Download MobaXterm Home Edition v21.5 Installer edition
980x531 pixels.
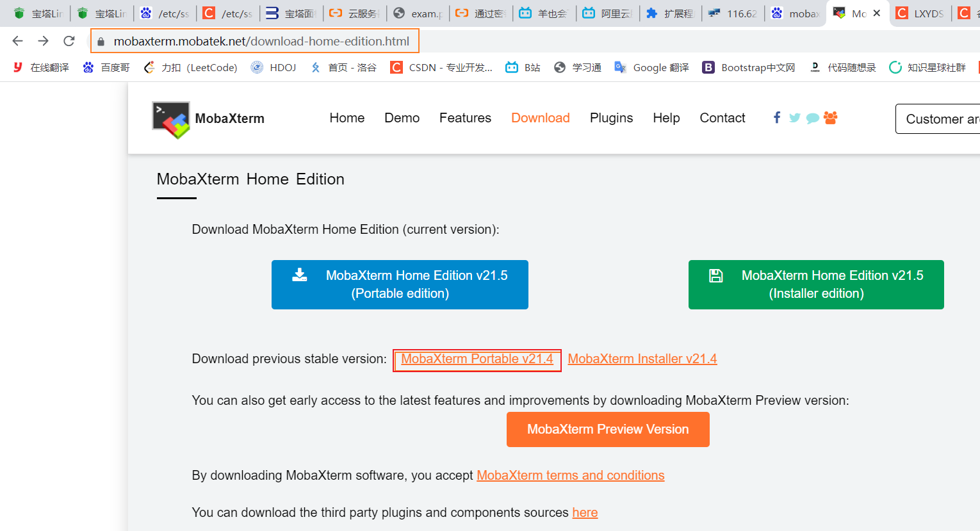[x=816, y=284]
